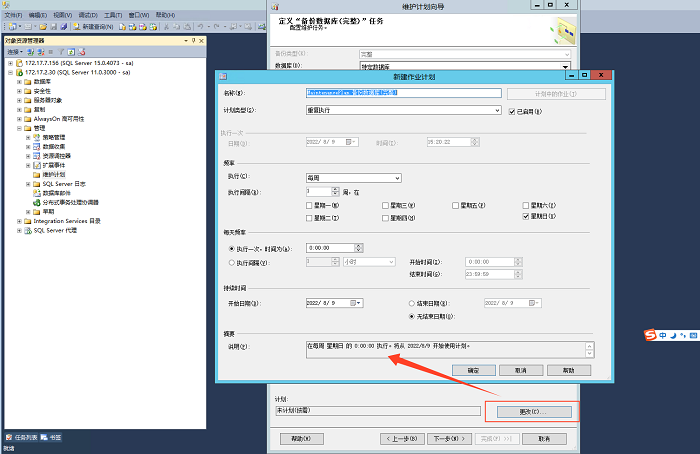Open the 执行 frequency dropdown showing 每周
700x454 pixels.
(353, 178)
